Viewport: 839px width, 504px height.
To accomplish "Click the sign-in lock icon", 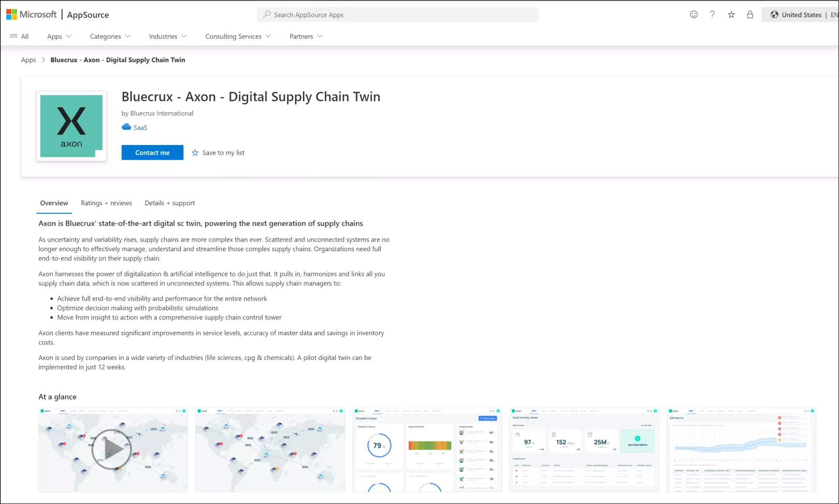I will point(750,14).
